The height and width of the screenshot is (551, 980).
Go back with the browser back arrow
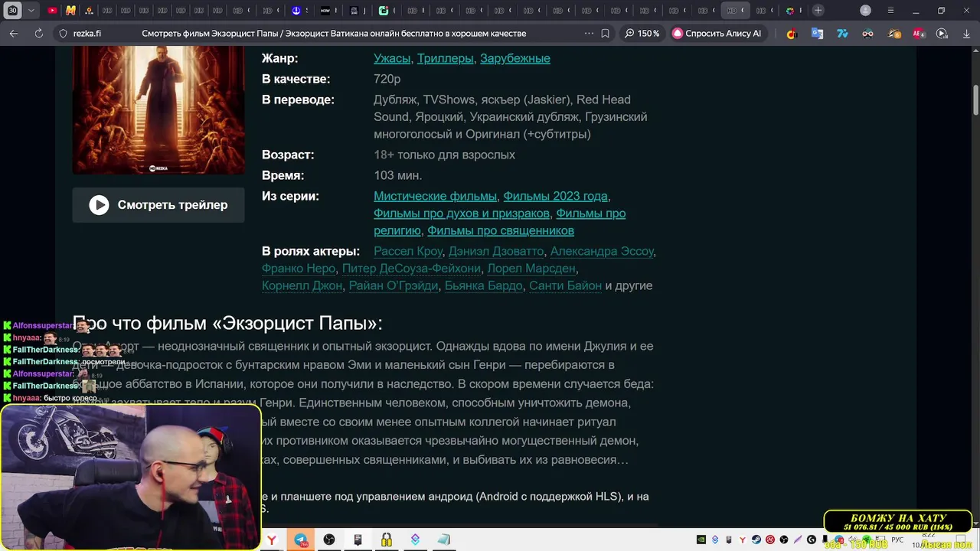click(x=14, y=34)
